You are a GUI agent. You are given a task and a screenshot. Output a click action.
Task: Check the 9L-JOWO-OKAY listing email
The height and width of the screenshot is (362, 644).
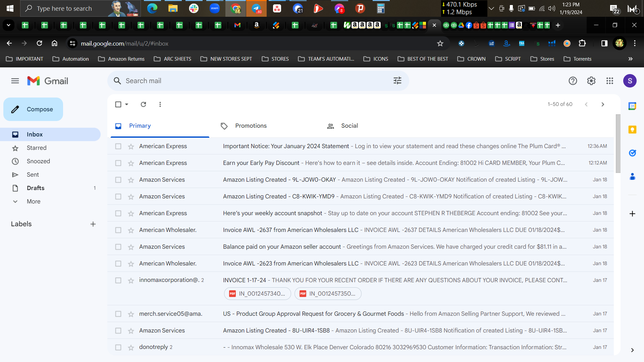(118, 180)
